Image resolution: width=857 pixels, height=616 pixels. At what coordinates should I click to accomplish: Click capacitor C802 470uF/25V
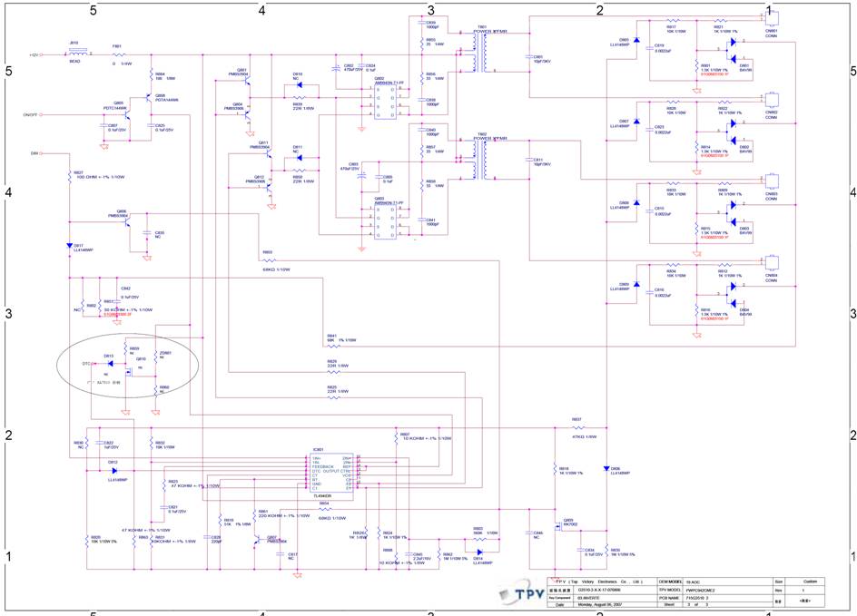[x=336, y=69]
